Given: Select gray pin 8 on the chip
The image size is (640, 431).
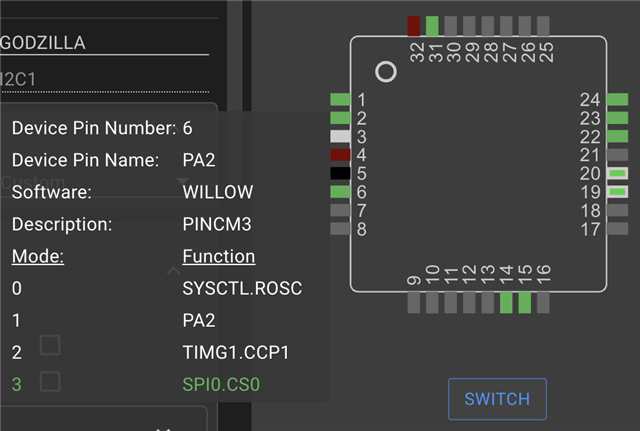Looking at the screenshot, I should point(340,229).
